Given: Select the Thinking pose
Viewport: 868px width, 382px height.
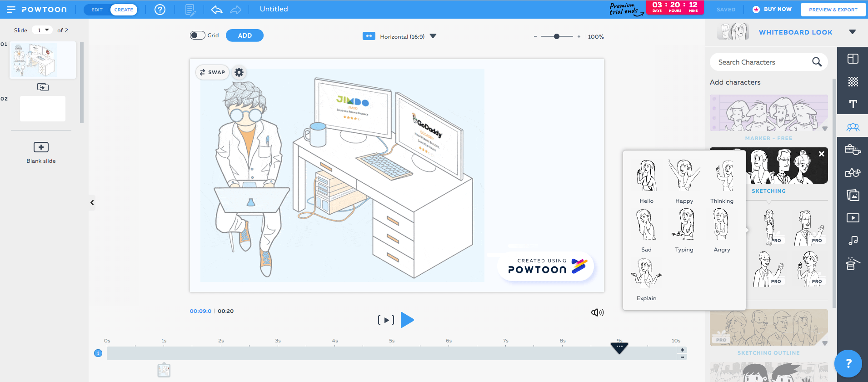Looking at the screenshot, I should point(722,181).
